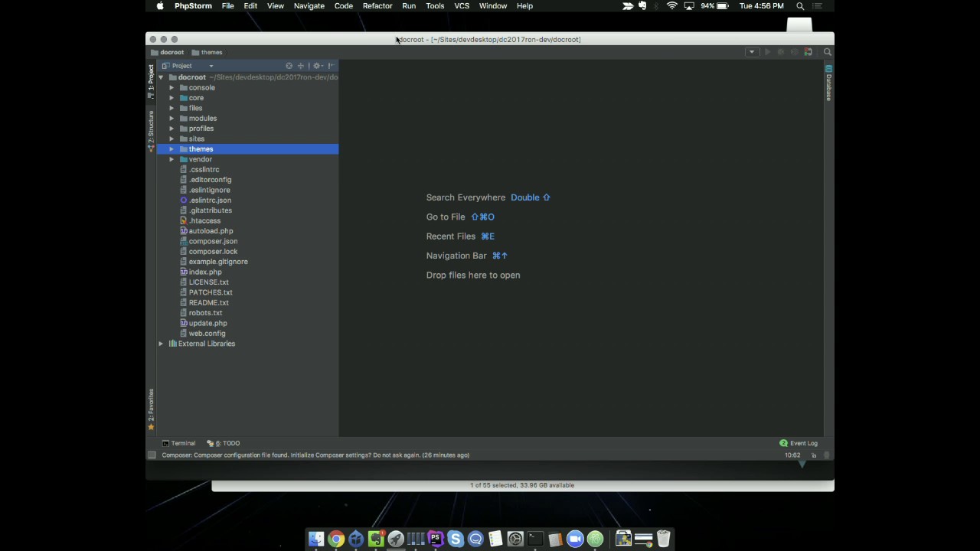This screenshot has height=551, width=980.
Task: Open the Refactor menu
Action: (x=377, y=5)
